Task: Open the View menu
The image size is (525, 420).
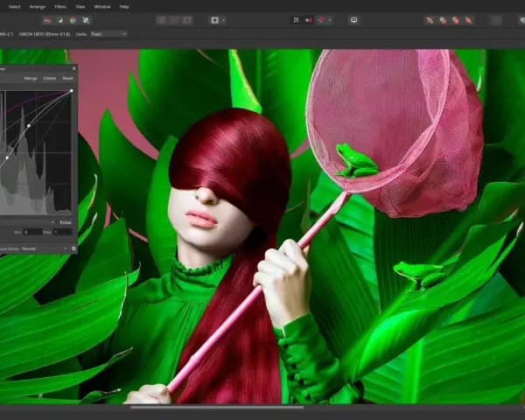Action: 80,7
